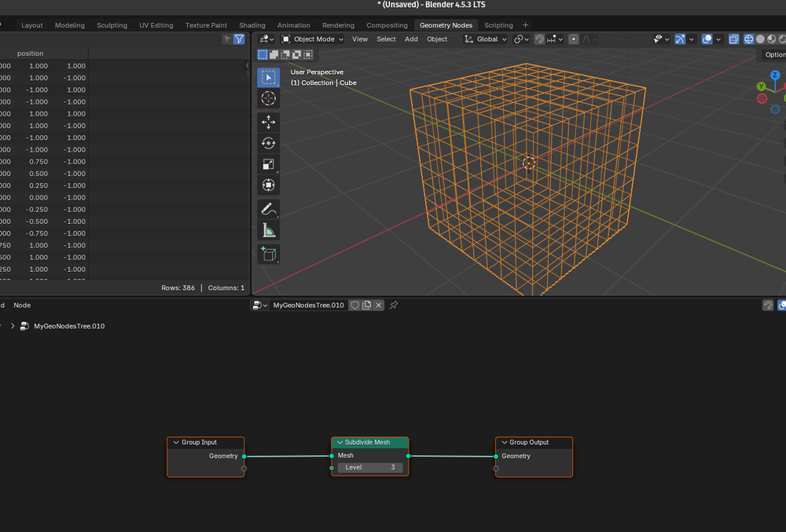Enable the fake user shield on MyGeoNodesTree.010
The height and width of the screenshot is (532, 786).
pyautogui.click(x=355, y=305)
